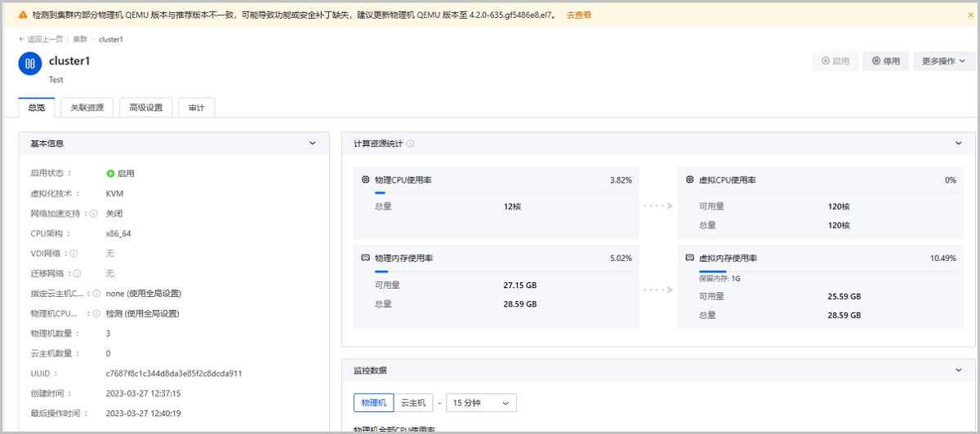
Task: Click the 虚拟内存使用率 memory icon
Action: [690, 258]
